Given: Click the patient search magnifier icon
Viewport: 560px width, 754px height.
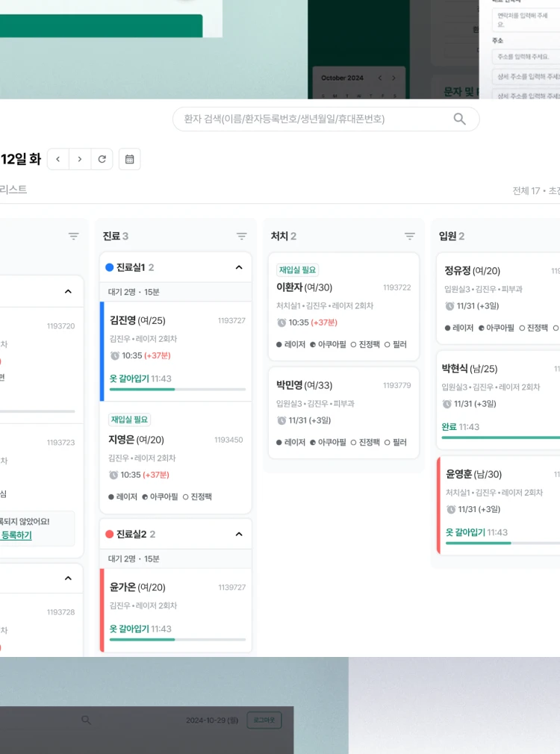Looking at the screenshot, I should point(459,119).
